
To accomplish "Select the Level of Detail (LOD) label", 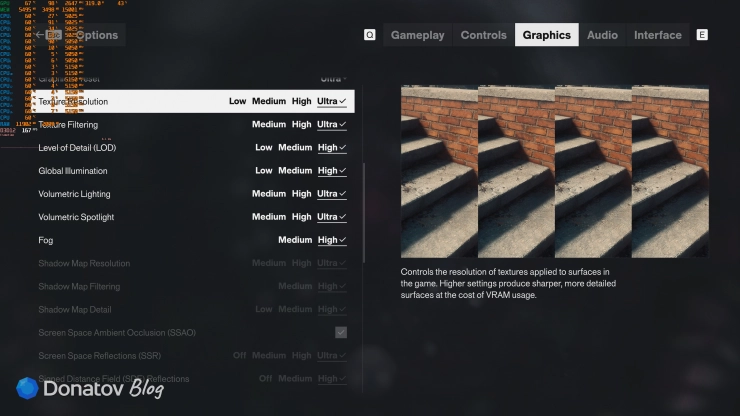I will coord(77,148).
